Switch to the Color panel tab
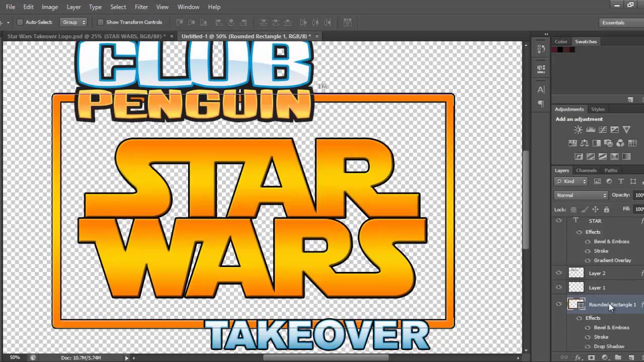This screenshot has width=644, height=362. (561, 42)
